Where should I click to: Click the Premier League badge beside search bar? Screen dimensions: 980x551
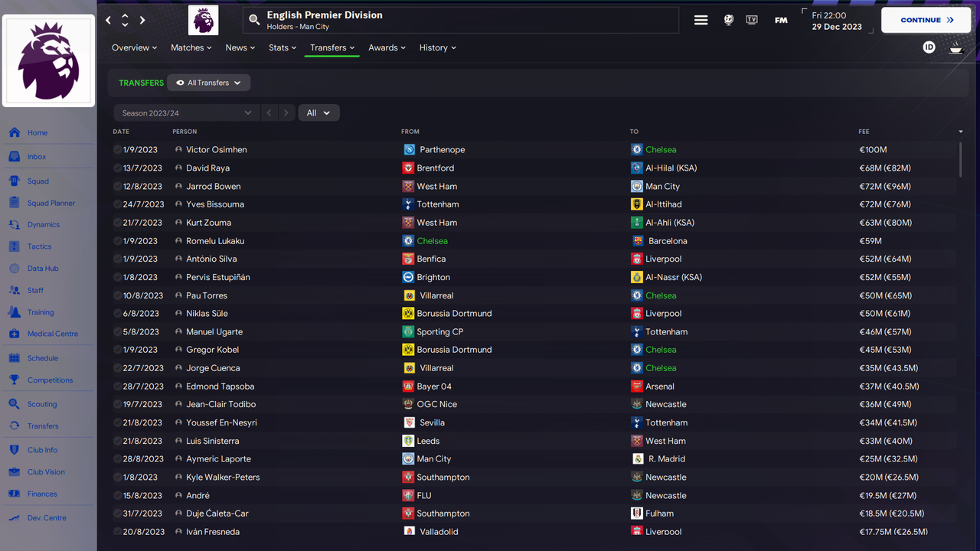coord(203,21)
